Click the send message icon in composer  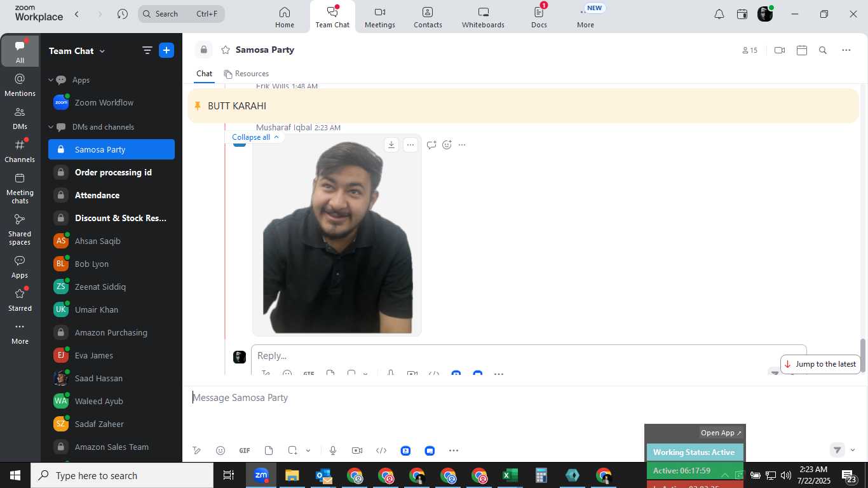point(837,450)
